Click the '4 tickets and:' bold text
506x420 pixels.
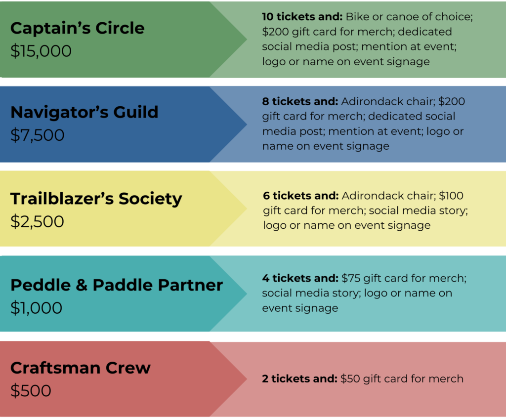tap(300, 278)
